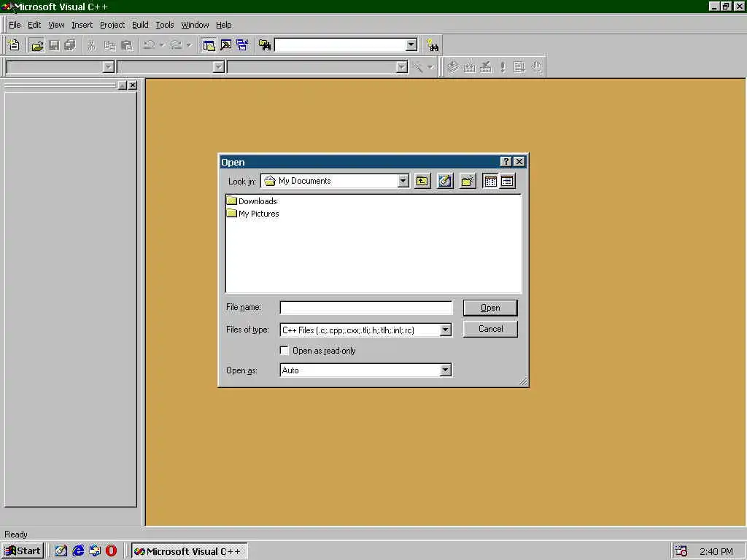Click the Insert Breakpoint hand icon

point(537,66)
